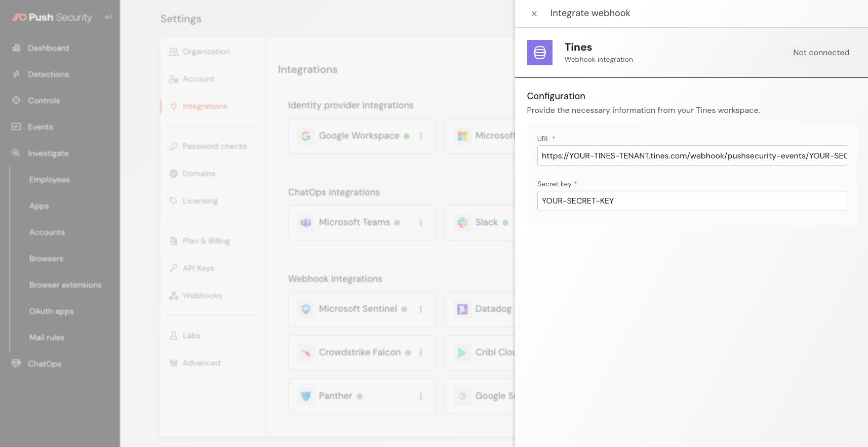This screenshot has height=447, width=868.
Task: Open Microsoft Sentinel three-dot options menu
Action: pos(421,309)
